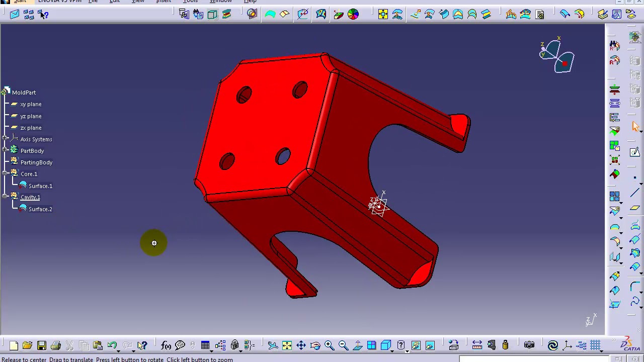Click the What's This help icon
644x362 pixels.
click(x=142, y=345)
